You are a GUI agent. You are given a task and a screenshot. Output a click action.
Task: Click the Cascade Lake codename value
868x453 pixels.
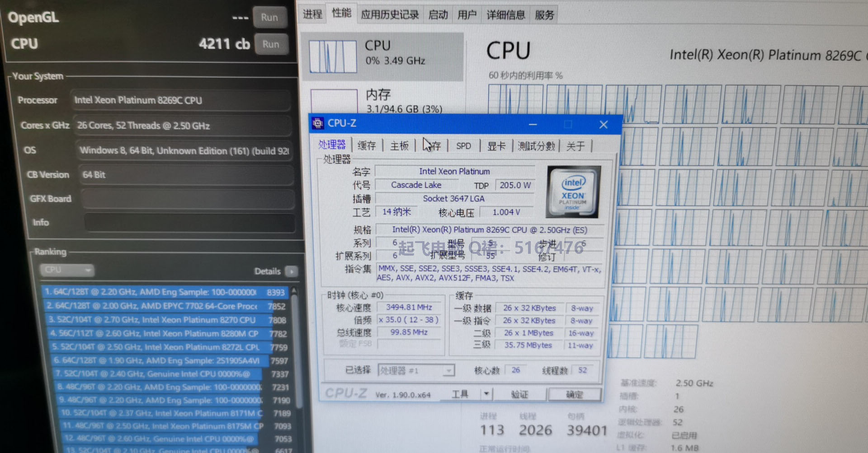(416, 185)
